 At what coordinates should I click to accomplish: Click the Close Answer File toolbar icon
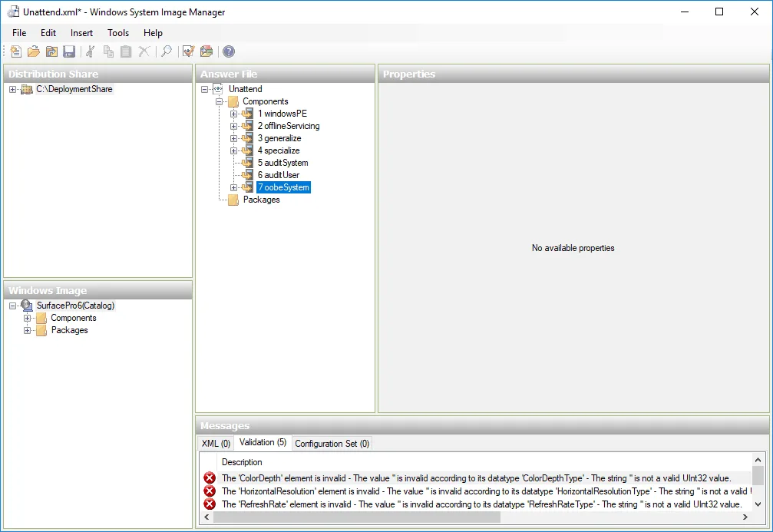pos(51,51)
